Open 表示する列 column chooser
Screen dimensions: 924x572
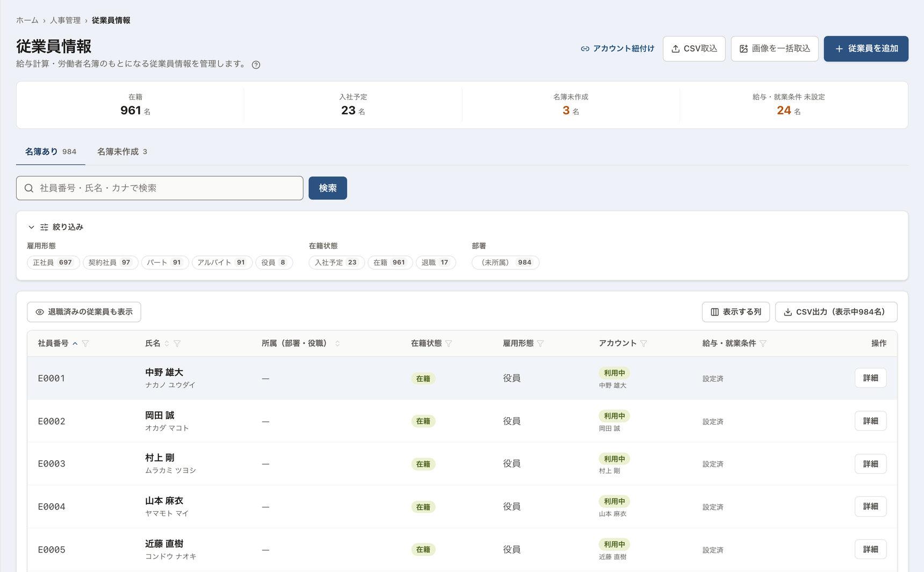(735, 312)
